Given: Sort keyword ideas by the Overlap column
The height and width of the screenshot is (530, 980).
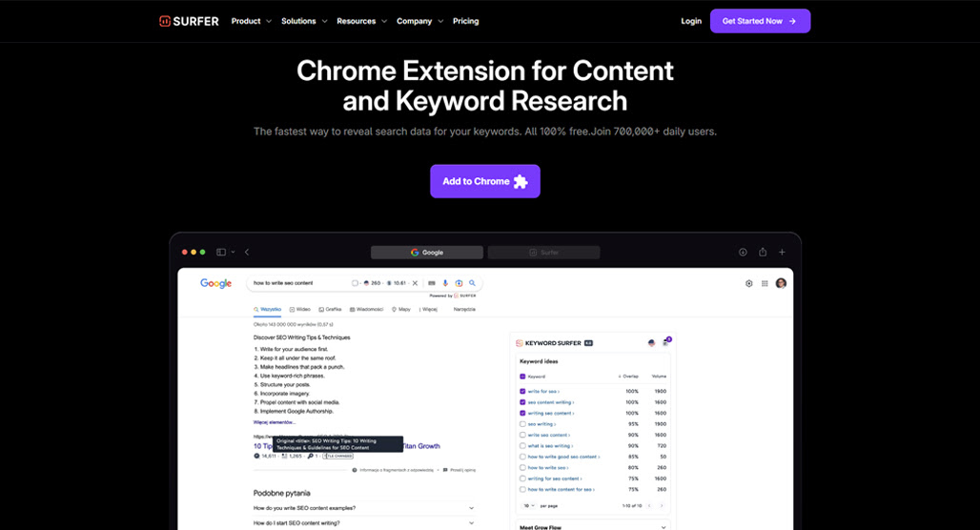Looking at the screenshot, I should click(628, 377).
